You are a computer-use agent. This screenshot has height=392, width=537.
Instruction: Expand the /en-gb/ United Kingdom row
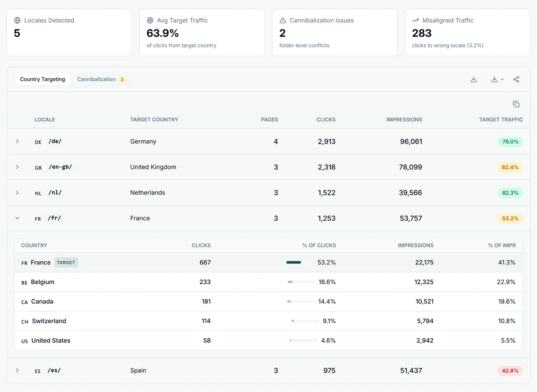point(17,167)
